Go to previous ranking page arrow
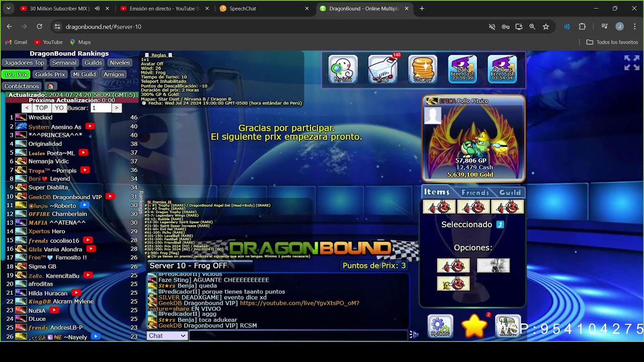This screenshot has height=362, width=644. pyautogui.click(x=27, y=108)
